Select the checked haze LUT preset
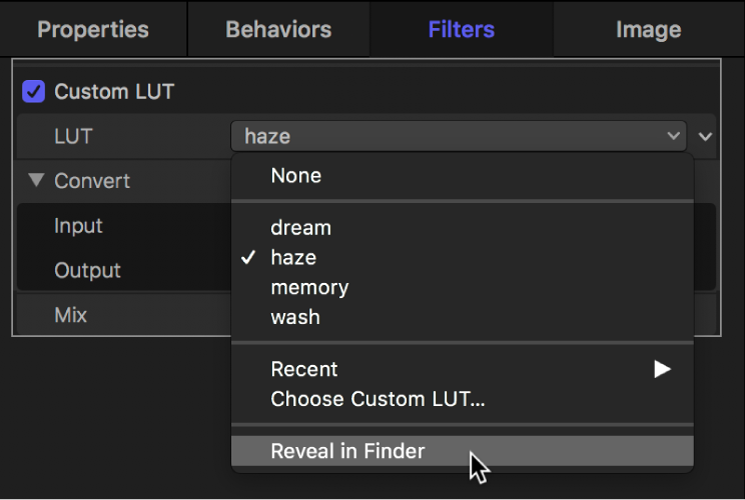 point(293,258)
